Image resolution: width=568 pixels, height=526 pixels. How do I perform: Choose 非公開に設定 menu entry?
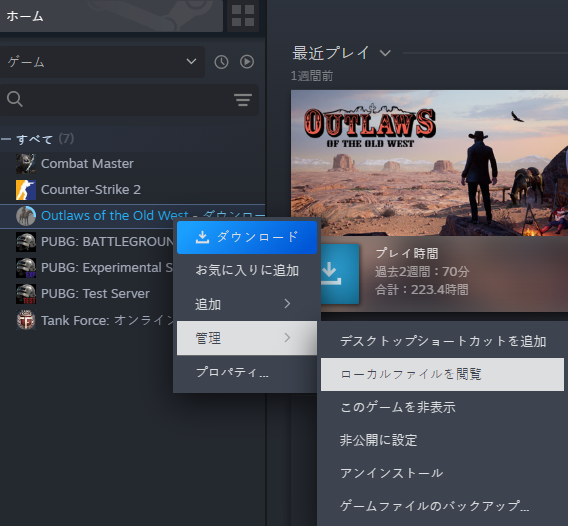442,440
